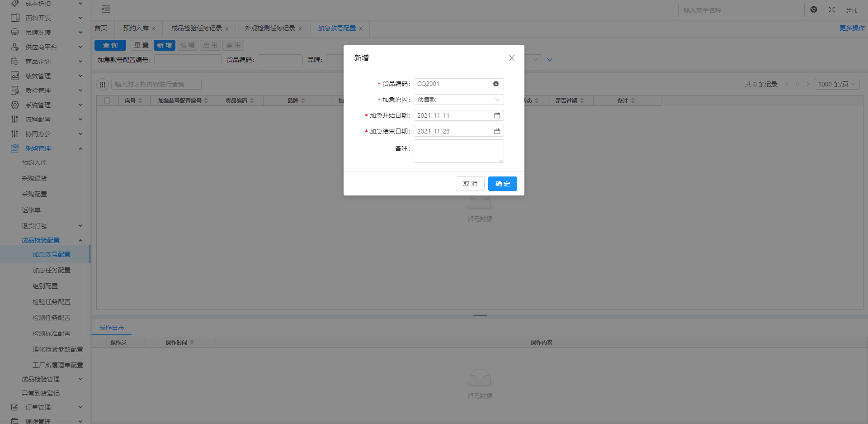Collapse the 成品检验配置 menu group
The width and height of the screenshot is (868, 424).
click(80, 240)
